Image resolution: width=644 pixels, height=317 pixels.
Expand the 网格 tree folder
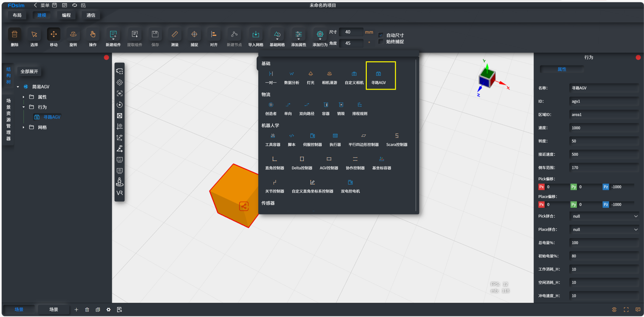coord(24,127)
